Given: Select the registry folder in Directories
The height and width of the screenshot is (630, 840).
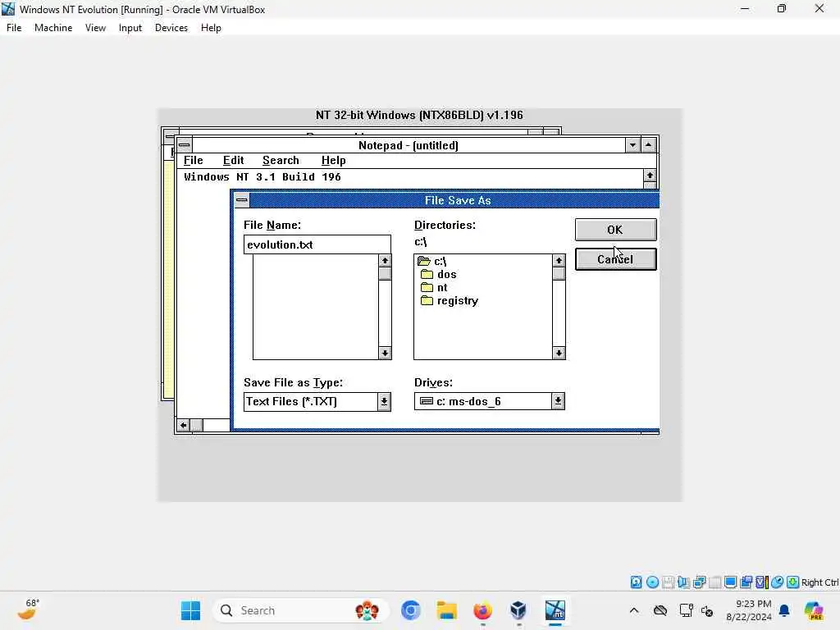Looking at the screenshot, I should click(x=450, y=300).
